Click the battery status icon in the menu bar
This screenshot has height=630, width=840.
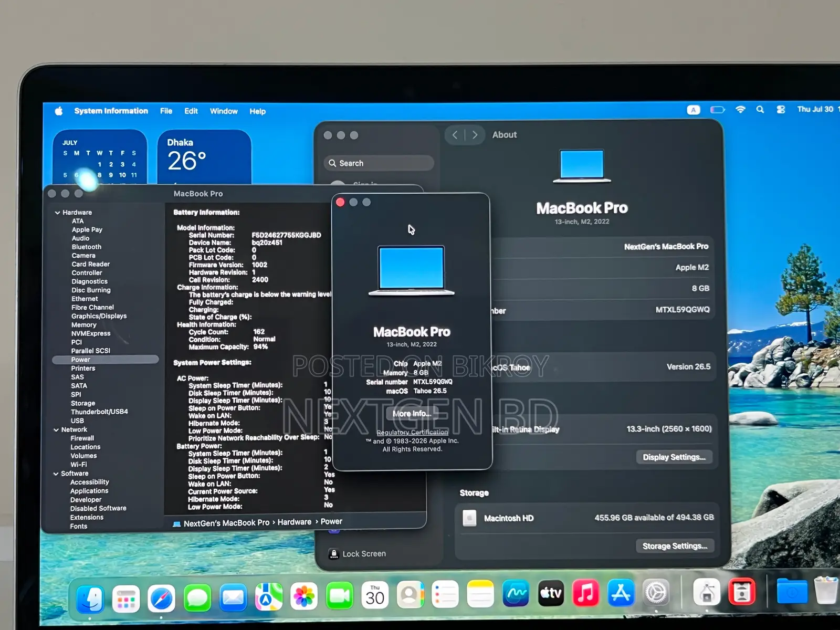(718, 110)
